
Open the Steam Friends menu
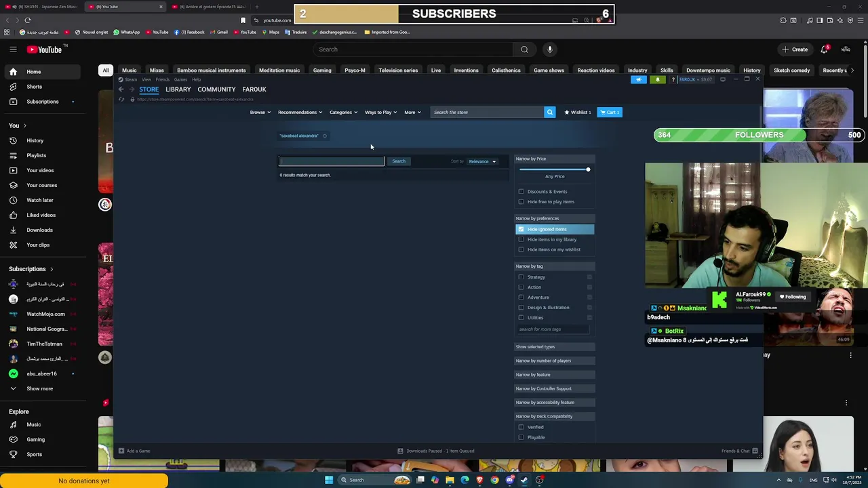coord(163,79)
